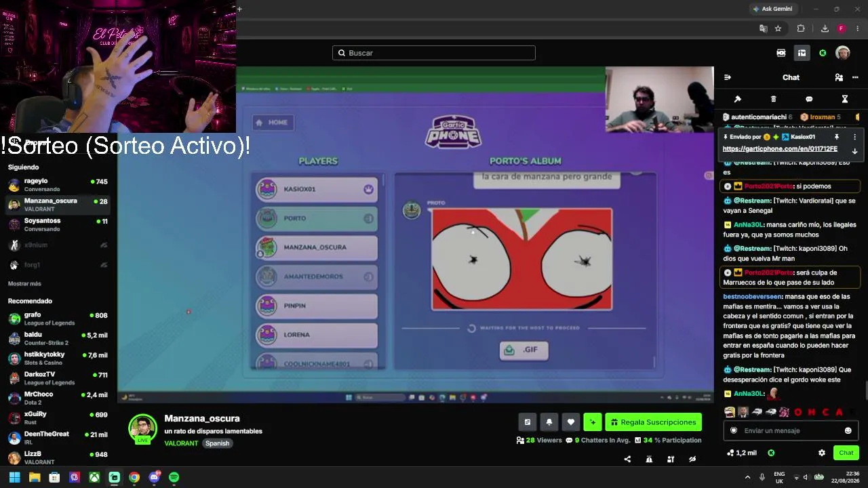Select Soysantoss channel in the sidebar

58,224
